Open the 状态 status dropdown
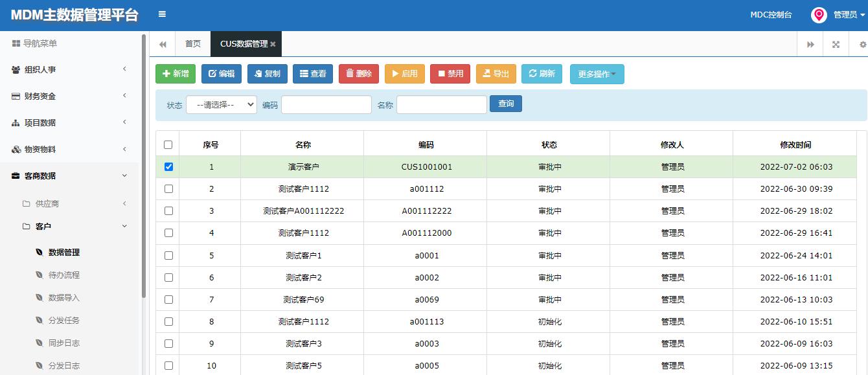This screenshot has width=868, height=375. click(x=222, y=104)
